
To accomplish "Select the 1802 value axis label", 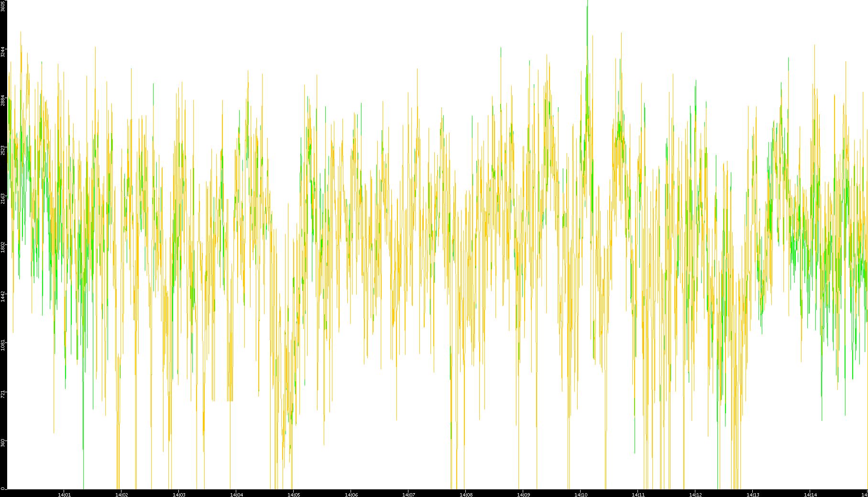I will click(x=3, y=247).
